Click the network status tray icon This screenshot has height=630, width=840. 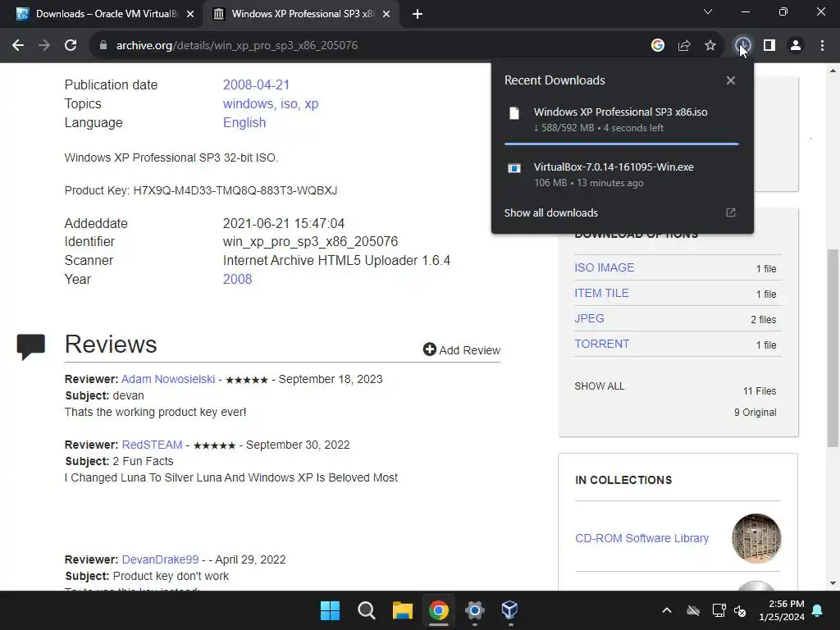tap(719, 610)
